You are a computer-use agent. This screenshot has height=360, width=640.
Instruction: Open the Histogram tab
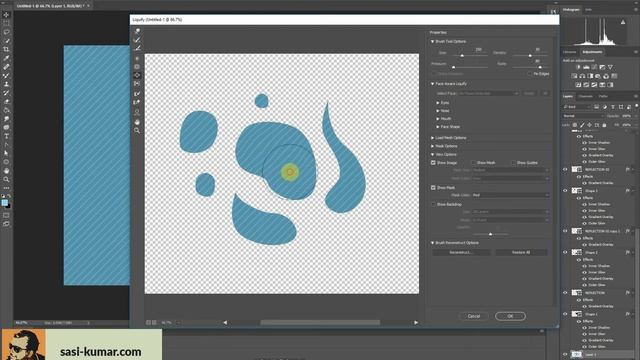coord(571,10)
